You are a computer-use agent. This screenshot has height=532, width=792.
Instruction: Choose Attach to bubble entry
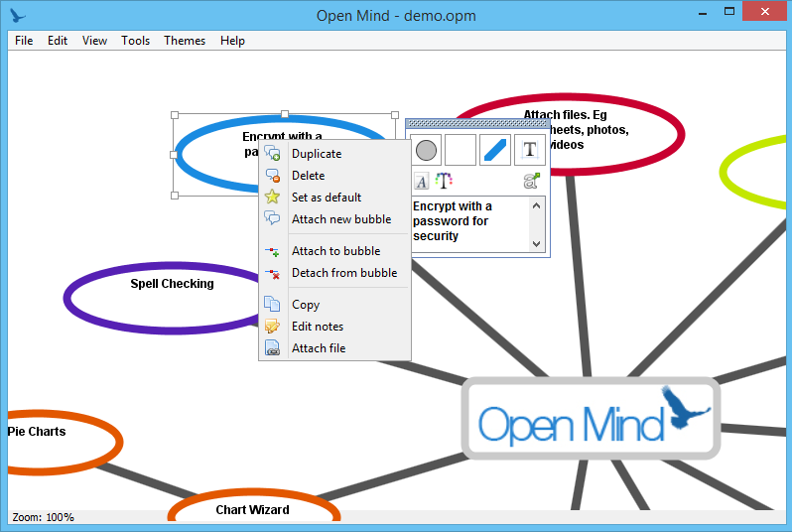pos(335,250)
